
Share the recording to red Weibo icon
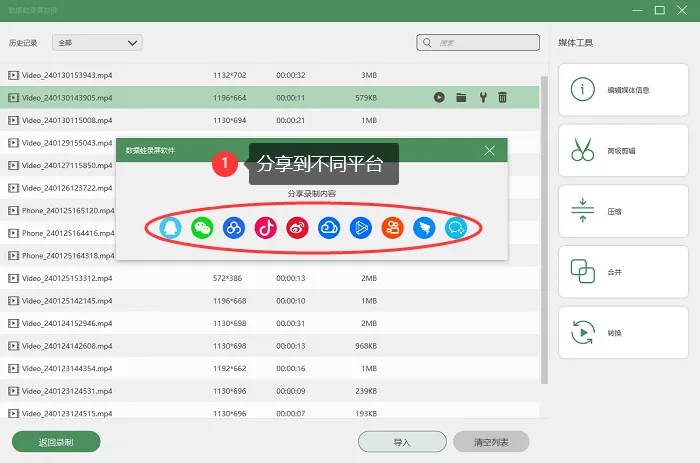(x=297, y=228)
